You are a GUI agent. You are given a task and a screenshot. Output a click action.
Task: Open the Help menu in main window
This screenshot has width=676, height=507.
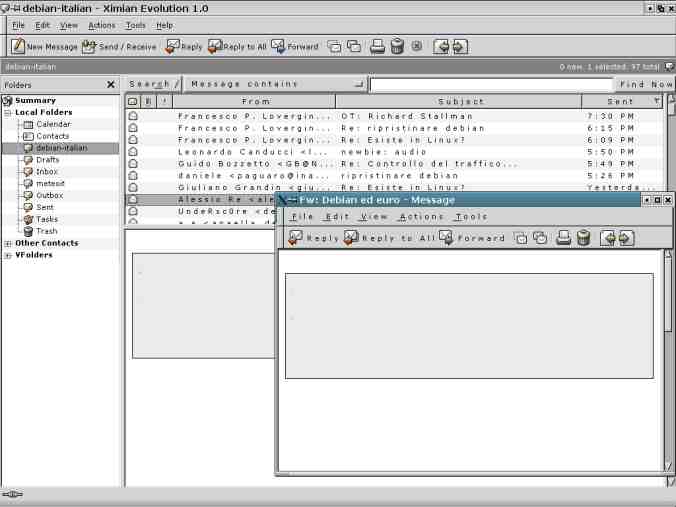tap(164, 25)
